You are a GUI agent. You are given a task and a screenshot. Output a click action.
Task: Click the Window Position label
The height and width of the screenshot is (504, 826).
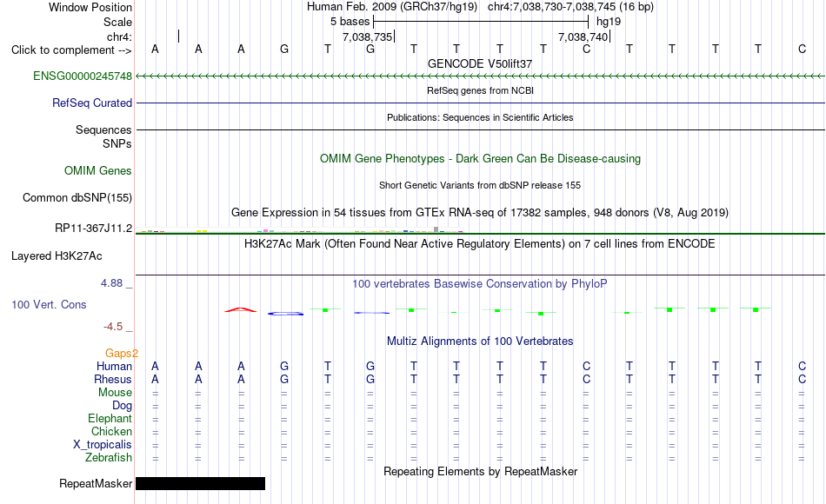click(90, 7)
